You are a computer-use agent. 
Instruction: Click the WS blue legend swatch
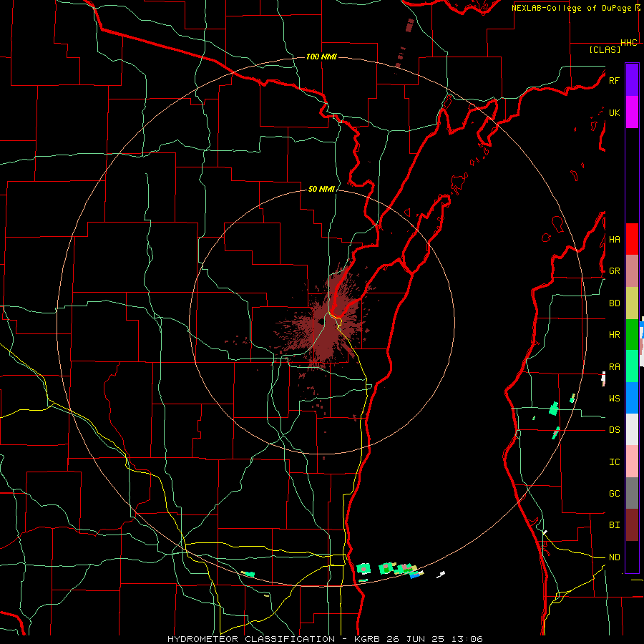coord(632,398)
